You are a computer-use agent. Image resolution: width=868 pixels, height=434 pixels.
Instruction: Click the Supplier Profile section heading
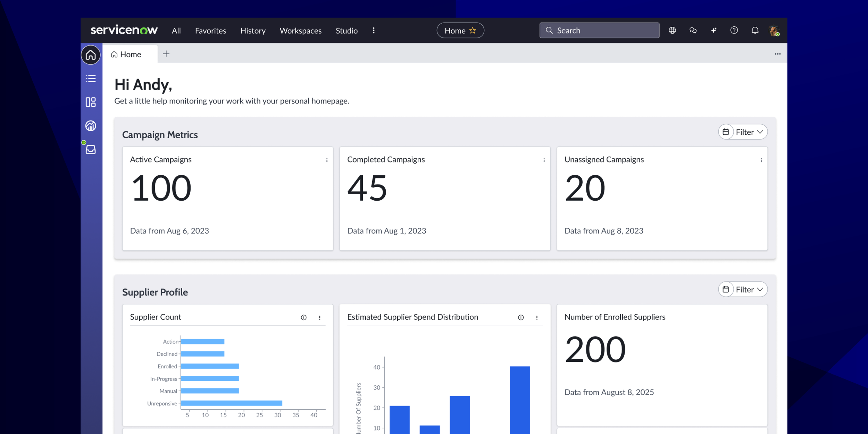[155, 292]
